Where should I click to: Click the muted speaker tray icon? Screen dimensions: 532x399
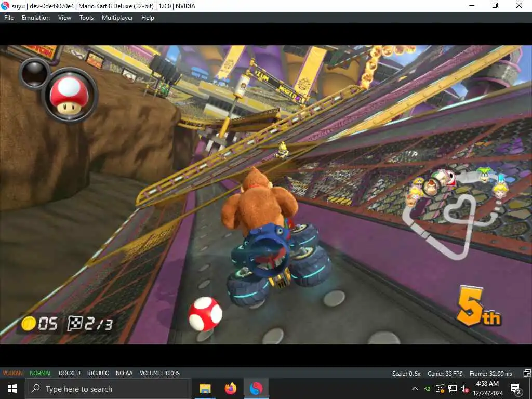(x=464, y=389)
